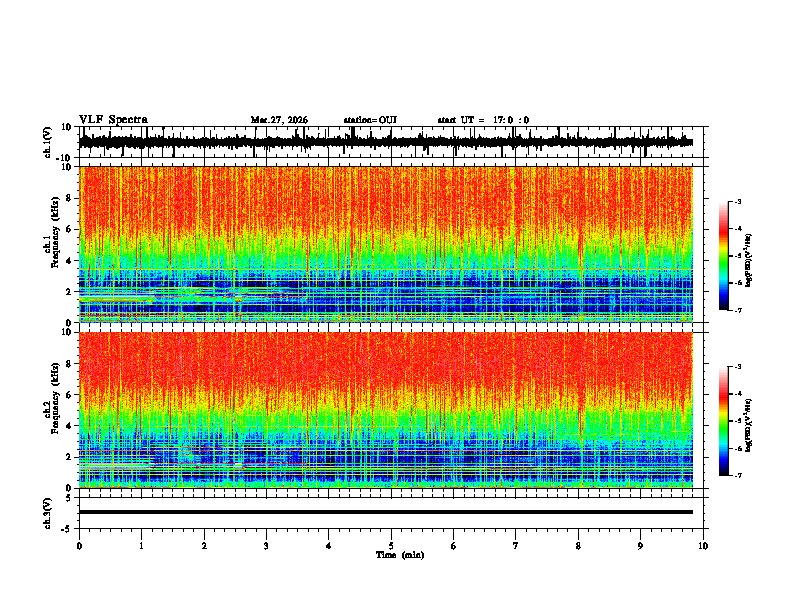Click the ch.2 spectrogram plot area
This screenshot has height=612, width=792.
click(x=386, y=410)
